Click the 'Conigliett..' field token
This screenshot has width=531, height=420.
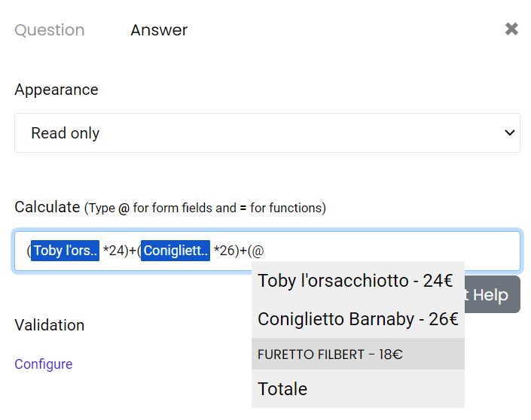tap(175, 251)
